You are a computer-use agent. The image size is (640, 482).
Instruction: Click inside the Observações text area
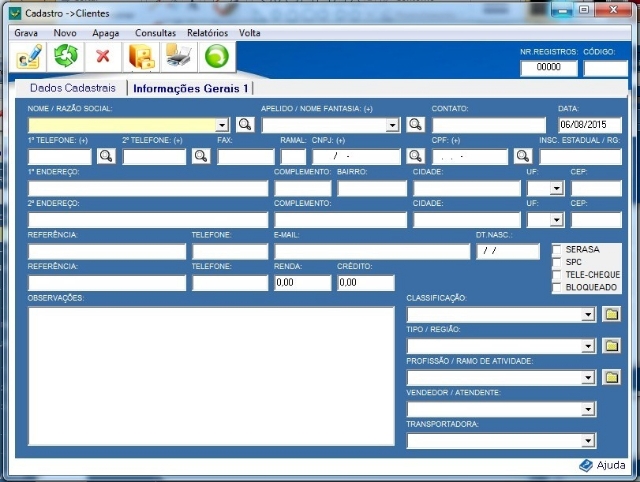coord(210,375)
